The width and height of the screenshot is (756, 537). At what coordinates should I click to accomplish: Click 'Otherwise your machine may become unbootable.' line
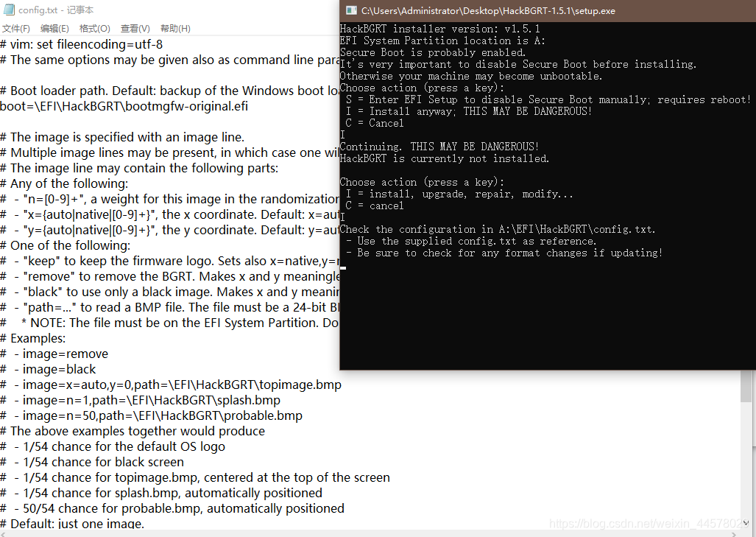point(471,76)
